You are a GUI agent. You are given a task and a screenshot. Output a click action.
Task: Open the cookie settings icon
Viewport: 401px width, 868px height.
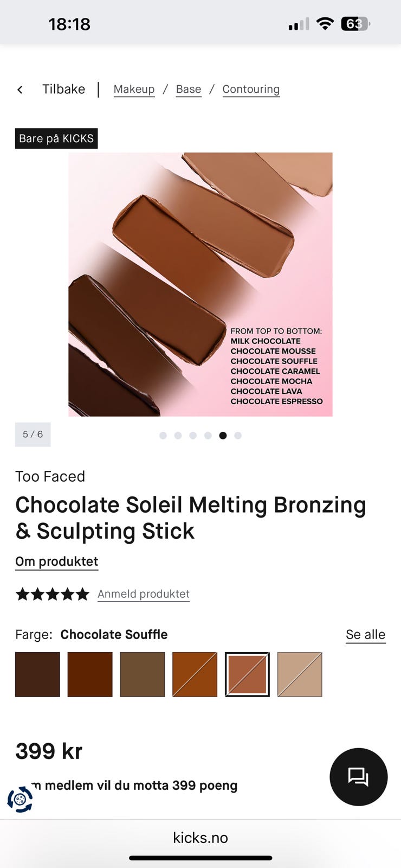pos(20,799)
